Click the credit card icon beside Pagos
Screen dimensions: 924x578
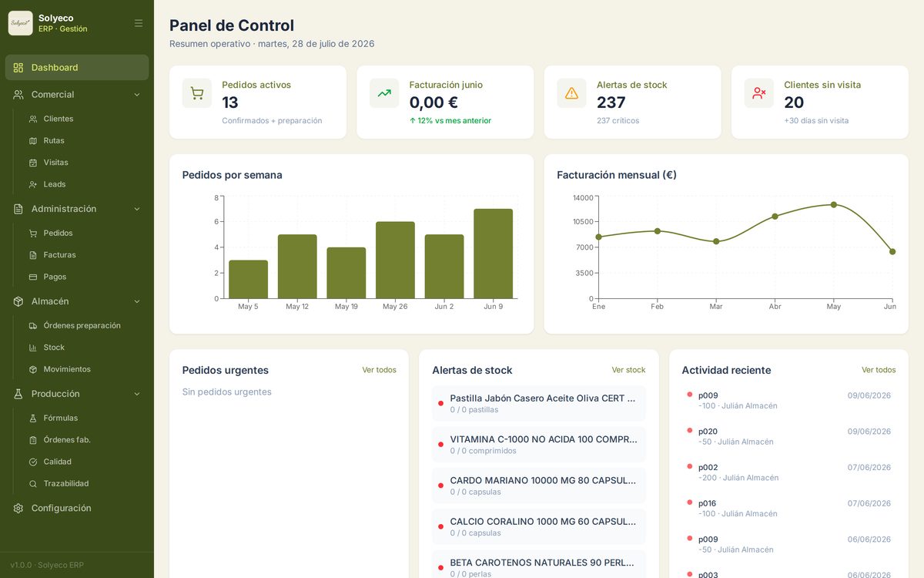click(x=33, y=277)
